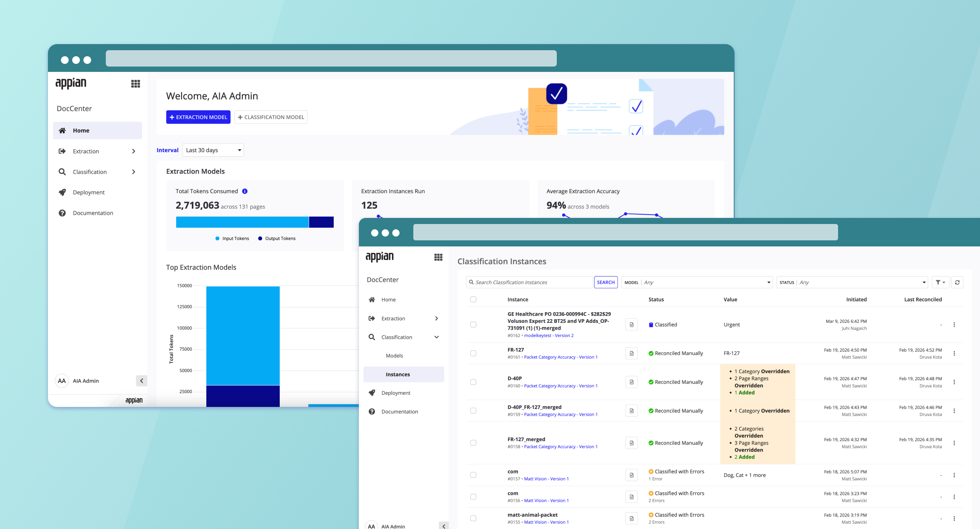Open the document icon on the FR-127 row

(x=631, y=353)
